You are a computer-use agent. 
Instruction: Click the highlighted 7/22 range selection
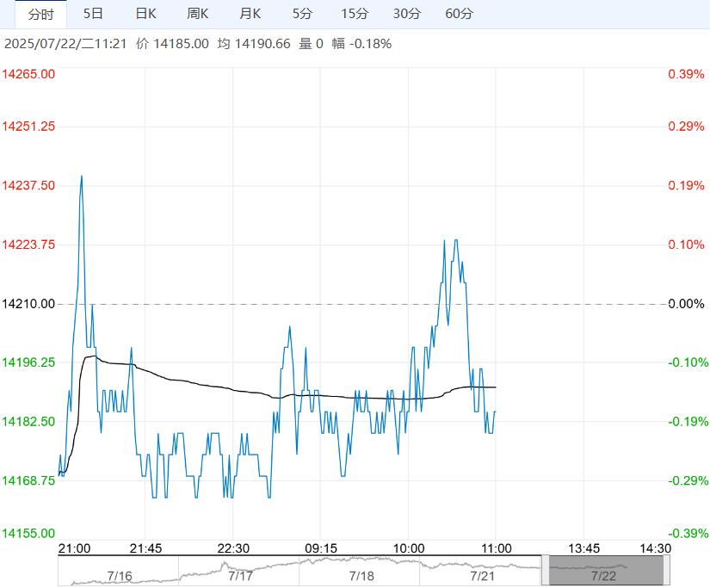point(606,571)
